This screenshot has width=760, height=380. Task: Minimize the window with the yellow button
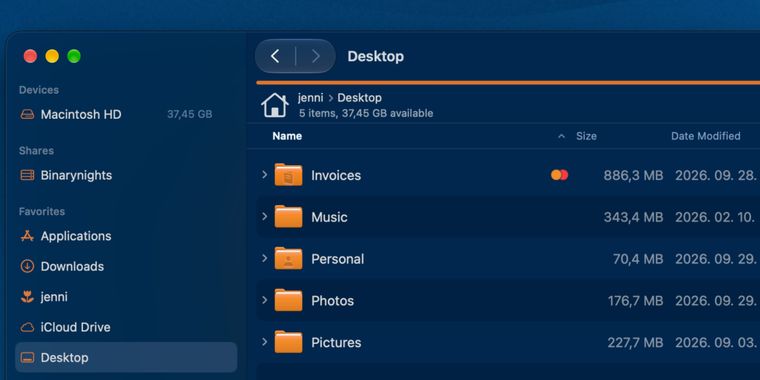(x=52, y=56)
